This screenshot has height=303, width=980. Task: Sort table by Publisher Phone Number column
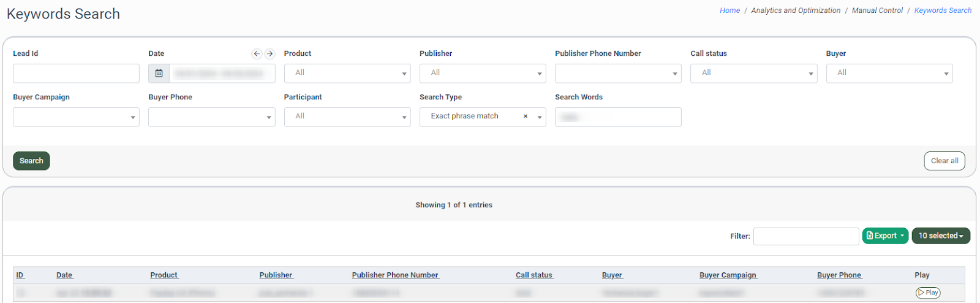coord(395,275)
